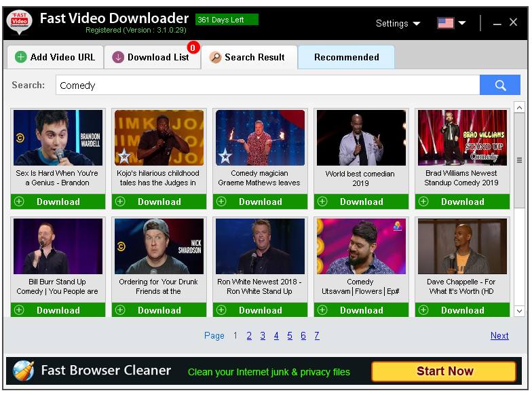Click plus icon under Comedy Utsavam video

(322, 309)
